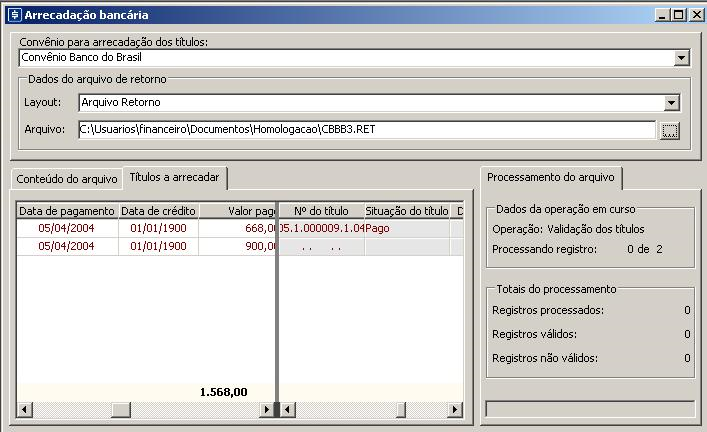Click the Arquivo path input field
The width and height of the screenshot is (707, 432).
pyautogui.click(x=367, y=130)
